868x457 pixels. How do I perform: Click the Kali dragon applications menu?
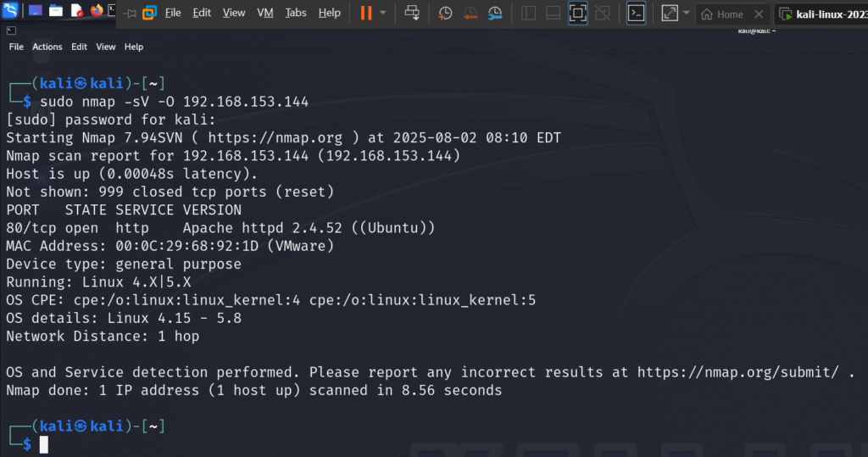10,10
